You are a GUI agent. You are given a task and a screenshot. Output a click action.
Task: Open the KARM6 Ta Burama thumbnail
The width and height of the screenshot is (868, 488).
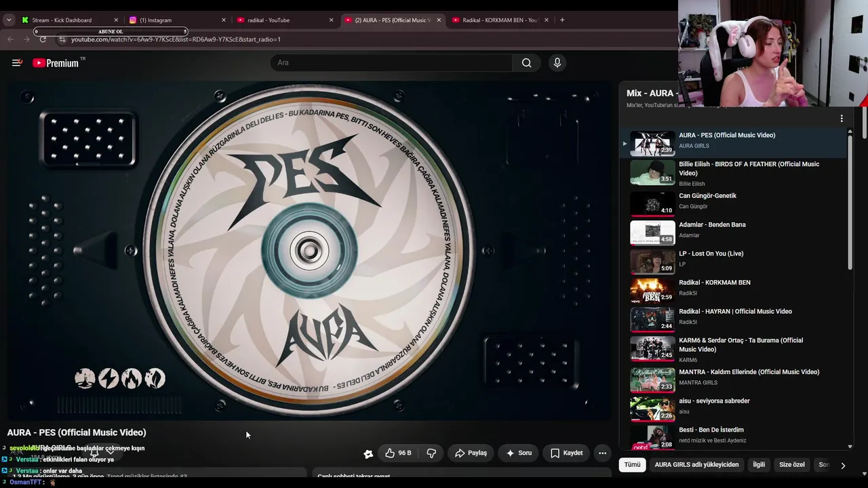pyautogui.click(x=652, y=349)
